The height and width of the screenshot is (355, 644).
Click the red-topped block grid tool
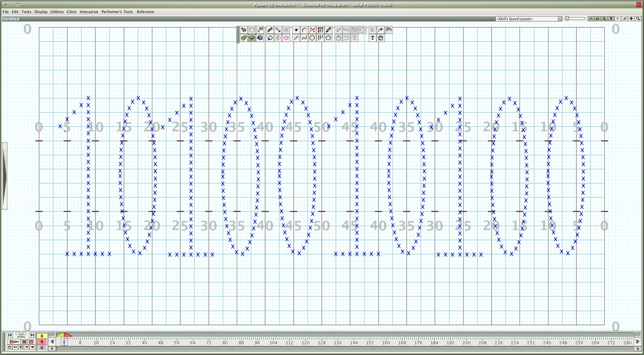(320, 30)
